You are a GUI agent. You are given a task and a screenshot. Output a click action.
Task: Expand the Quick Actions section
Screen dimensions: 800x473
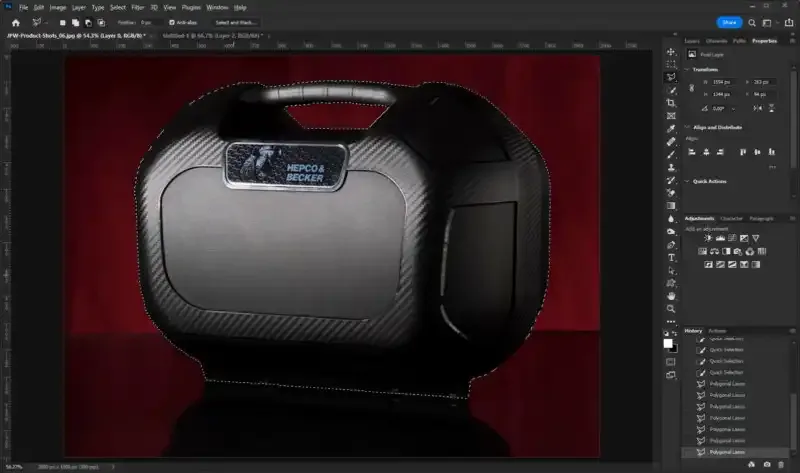pos(688,181)
